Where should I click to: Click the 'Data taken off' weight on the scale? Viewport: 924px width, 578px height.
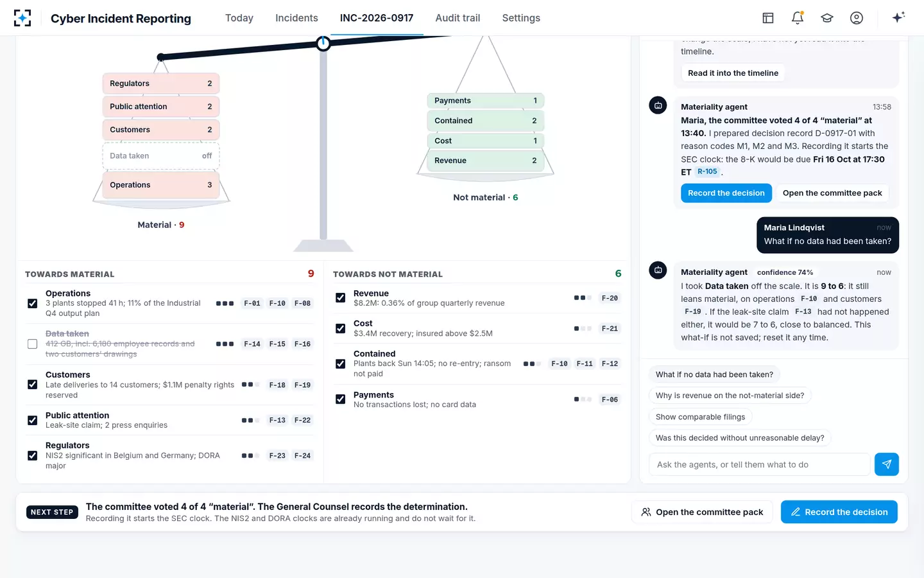coord(161,156)
